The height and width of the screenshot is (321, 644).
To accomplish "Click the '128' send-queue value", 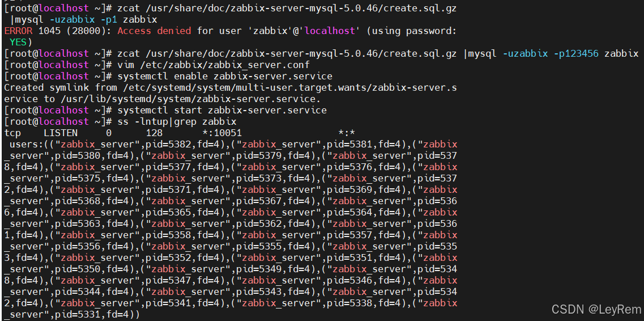I will 155,133.
